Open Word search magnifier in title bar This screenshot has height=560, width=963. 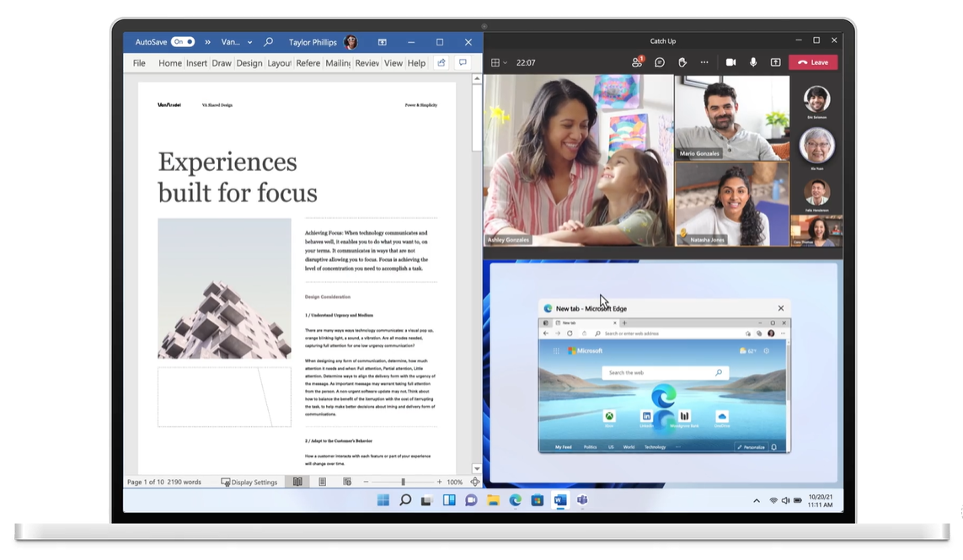coord(269,42)
